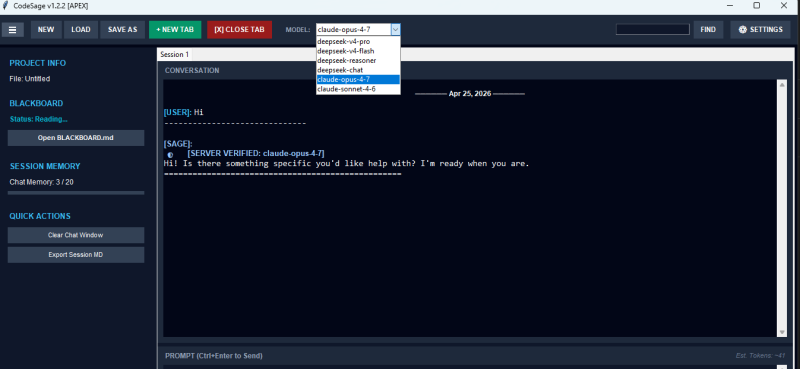Open a new tab with + NEW TAB
The height and width of the screenshot is (369, 800).
coord(175,30)
